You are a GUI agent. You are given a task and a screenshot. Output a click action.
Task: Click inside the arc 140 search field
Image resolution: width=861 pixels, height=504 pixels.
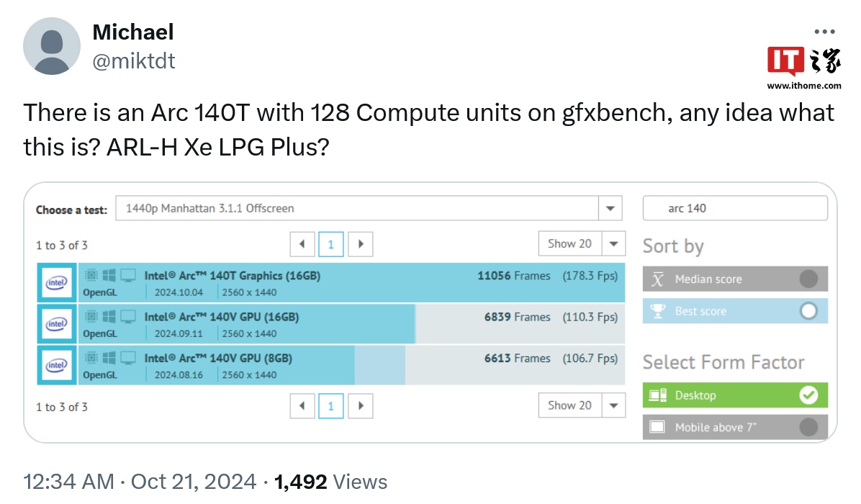coord(734,208)
